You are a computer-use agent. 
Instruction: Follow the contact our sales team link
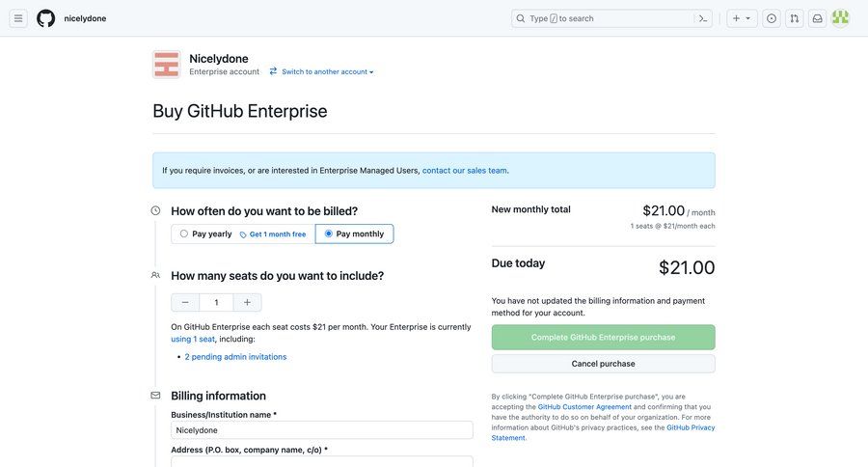465,171
